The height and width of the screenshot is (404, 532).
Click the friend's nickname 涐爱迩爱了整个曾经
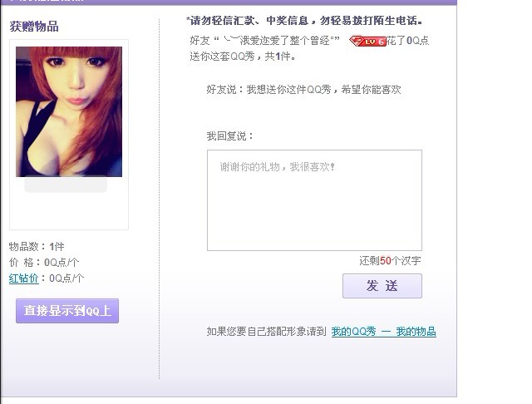tap(278, 41)
